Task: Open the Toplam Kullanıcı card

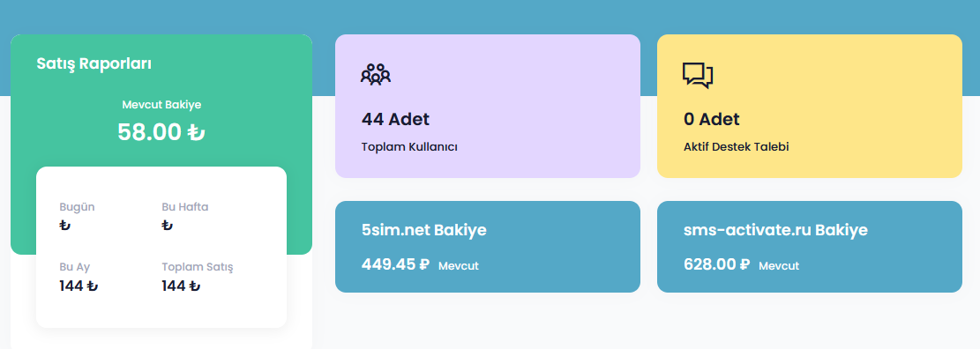Action: click(488, 106)
